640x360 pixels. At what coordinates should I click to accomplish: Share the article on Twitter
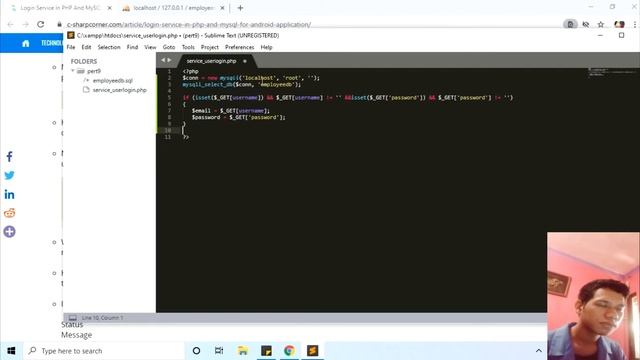(9, 176)
